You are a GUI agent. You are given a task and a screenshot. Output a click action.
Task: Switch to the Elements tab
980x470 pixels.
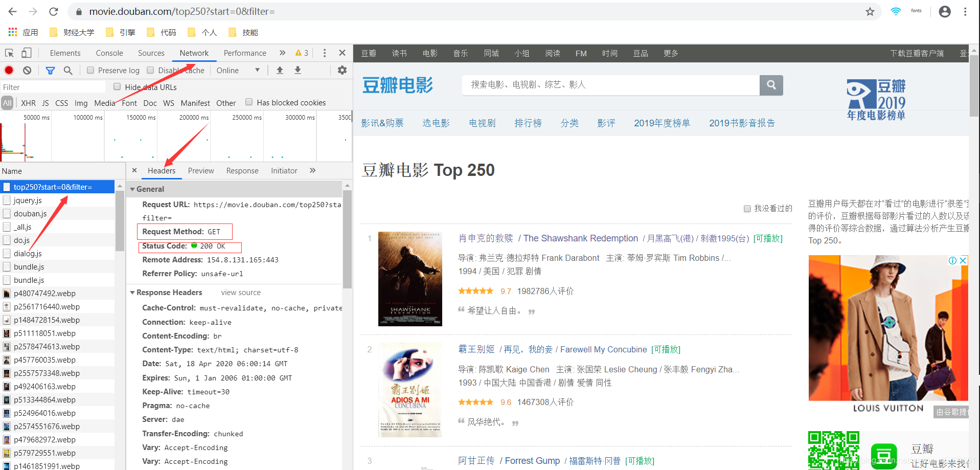[65, 53]
